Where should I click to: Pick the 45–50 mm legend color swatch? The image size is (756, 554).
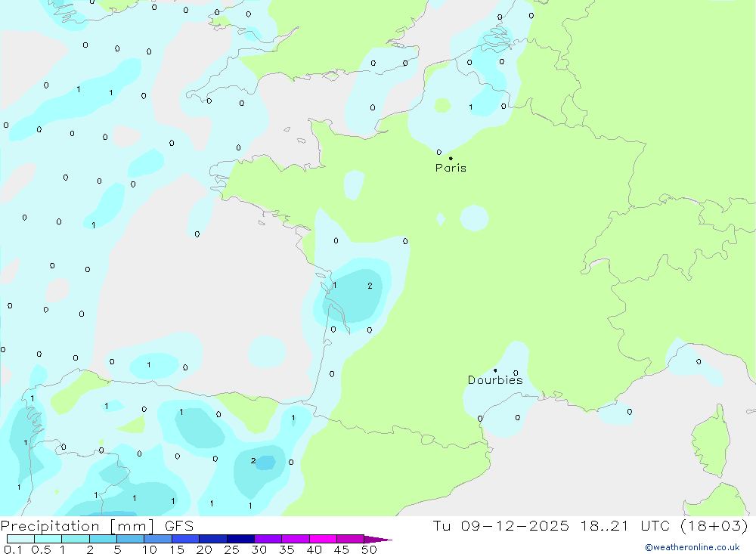tap(350, 539)
